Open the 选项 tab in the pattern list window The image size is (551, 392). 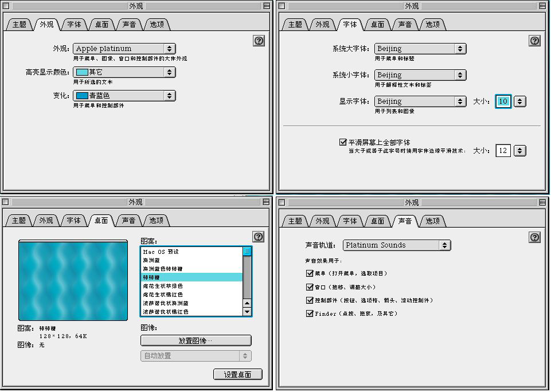click(x=157, y=221)
